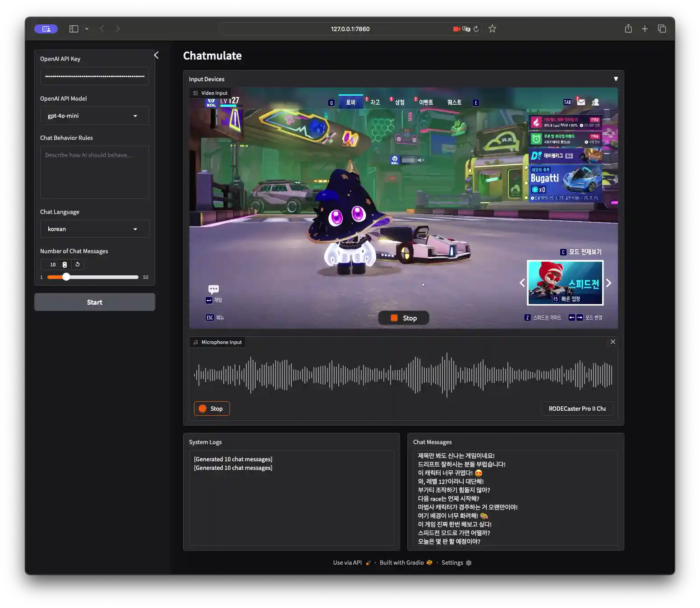The height and width of the screenshot is (608, 700).
Task: Toggle the browser sidebar panel button
Action: click(x=74, y=29)
